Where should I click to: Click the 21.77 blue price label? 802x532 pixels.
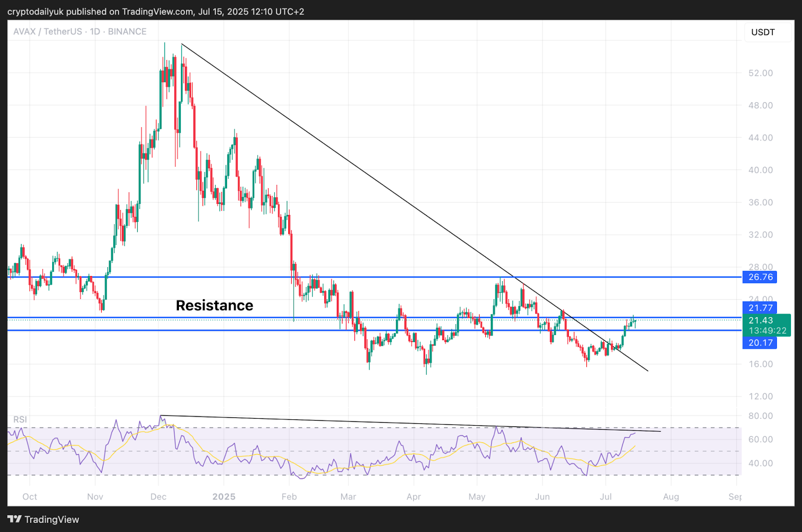pos(760,308)
